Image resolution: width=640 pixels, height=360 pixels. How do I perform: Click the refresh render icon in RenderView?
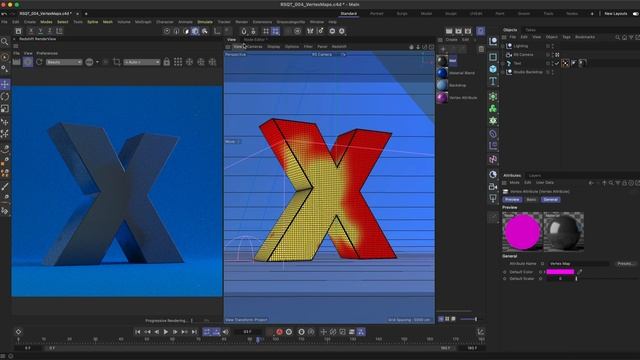[39, 62]
